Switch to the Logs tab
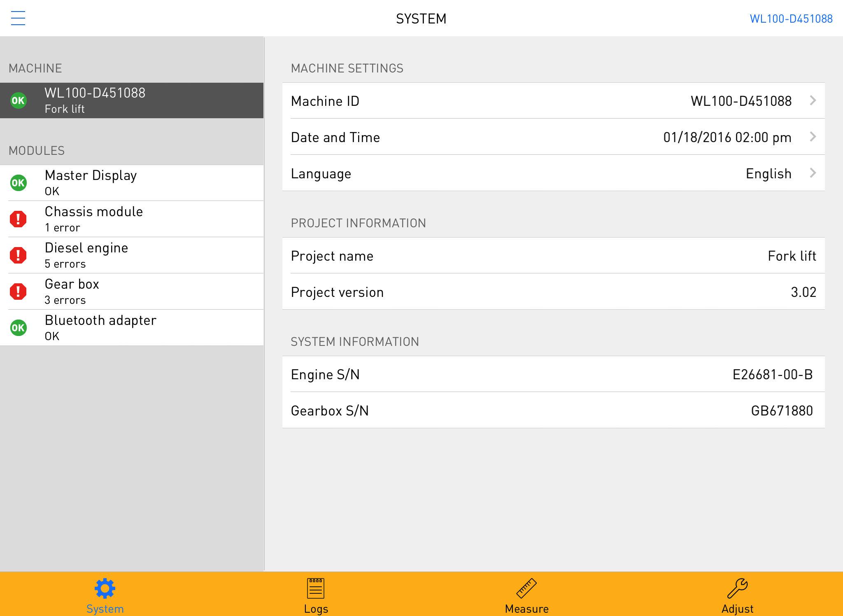 tap(316, 594)
